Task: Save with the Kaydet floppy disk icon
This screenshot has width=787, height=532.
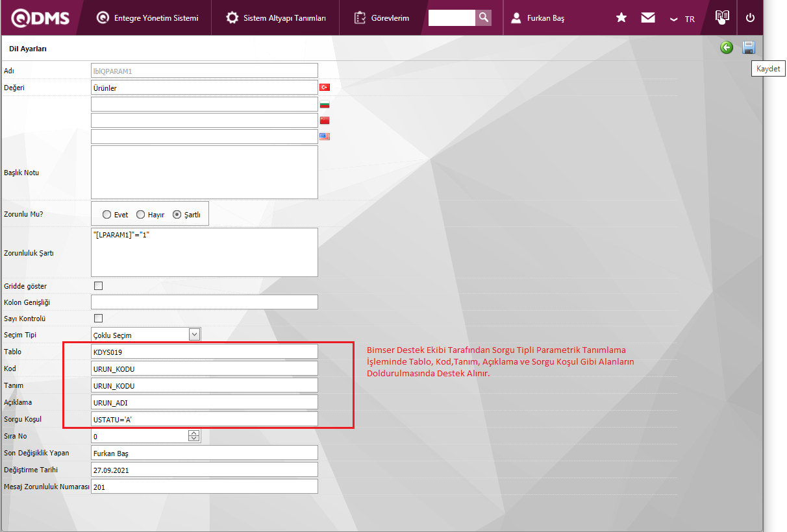Action: (x=749, y=47)
